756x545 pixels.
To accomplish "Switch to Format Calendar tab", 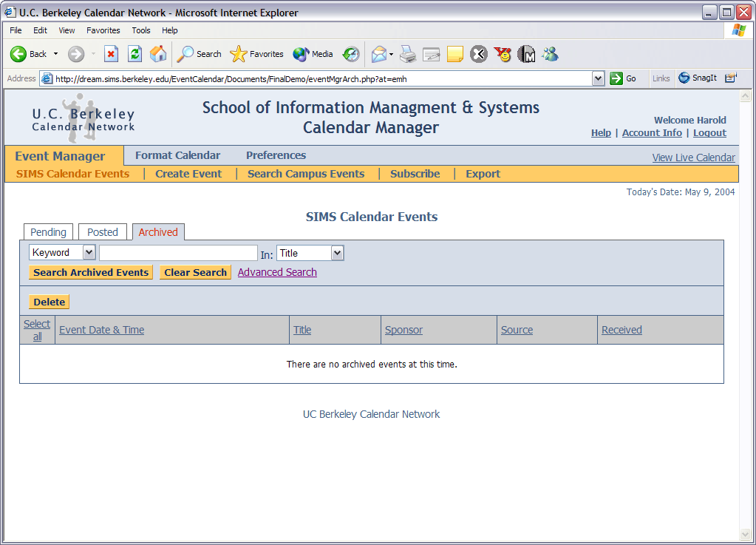I will (x=177, y=155).
